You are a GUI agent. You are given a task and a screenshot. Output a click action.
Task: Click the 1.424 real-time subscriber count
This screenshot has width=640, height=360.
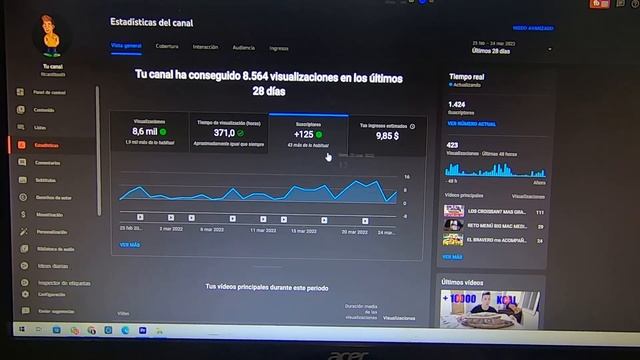click(457, 104)
